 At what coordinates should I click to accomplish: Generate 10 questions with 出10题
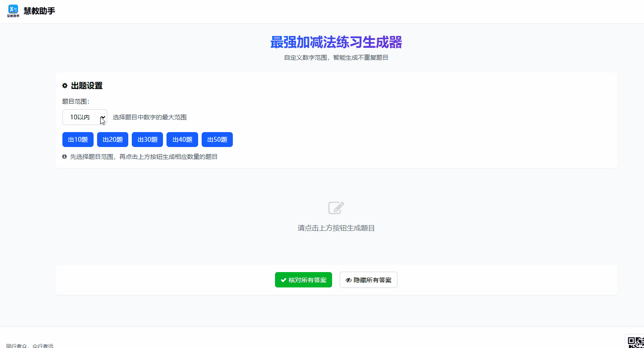78,140
